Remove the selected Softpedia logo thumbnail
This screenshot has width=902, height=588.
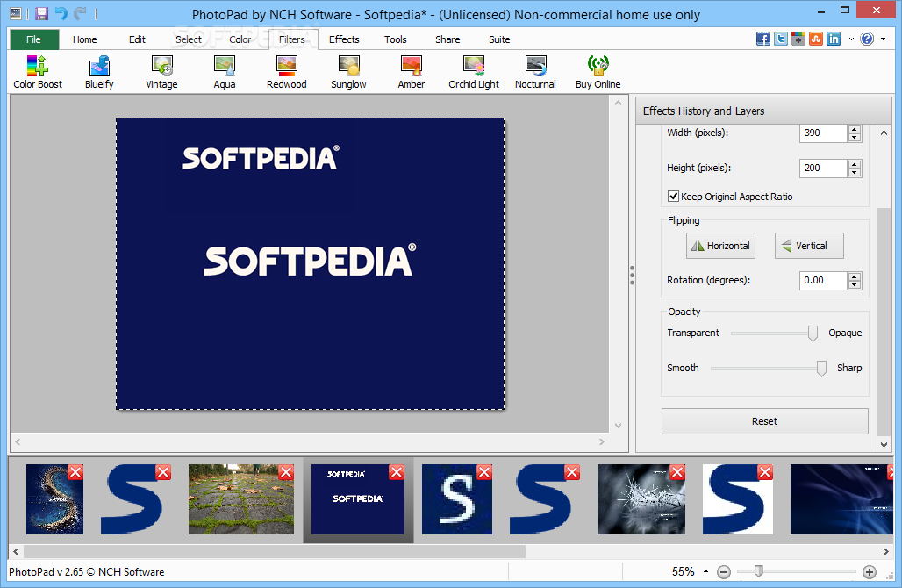[x=397, y=472]
